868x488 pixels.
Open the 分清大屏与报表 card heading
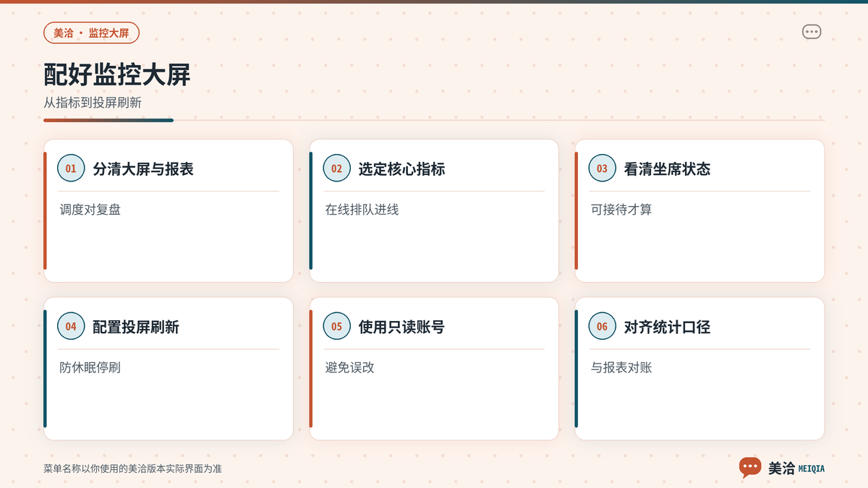143,169
